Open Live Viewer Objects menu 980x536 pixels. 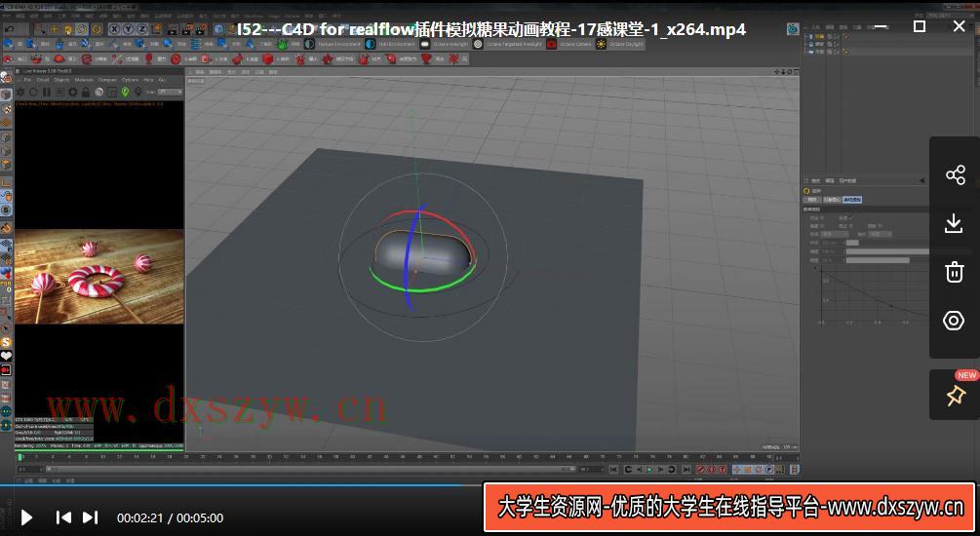tap(61, 80)
